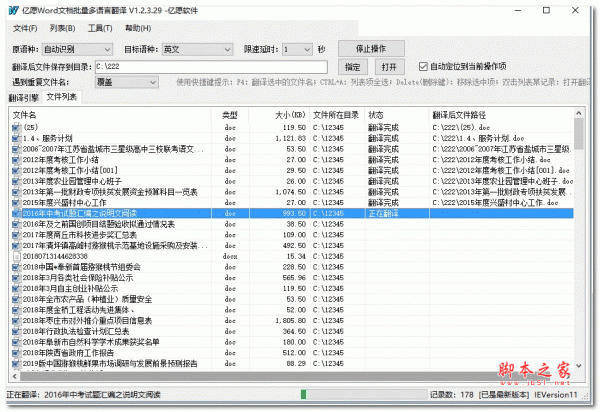Viewport: 600px width, 412px height.
Task: Click the 翻译后文件保存到目录 path field
Action: [211, 67]
